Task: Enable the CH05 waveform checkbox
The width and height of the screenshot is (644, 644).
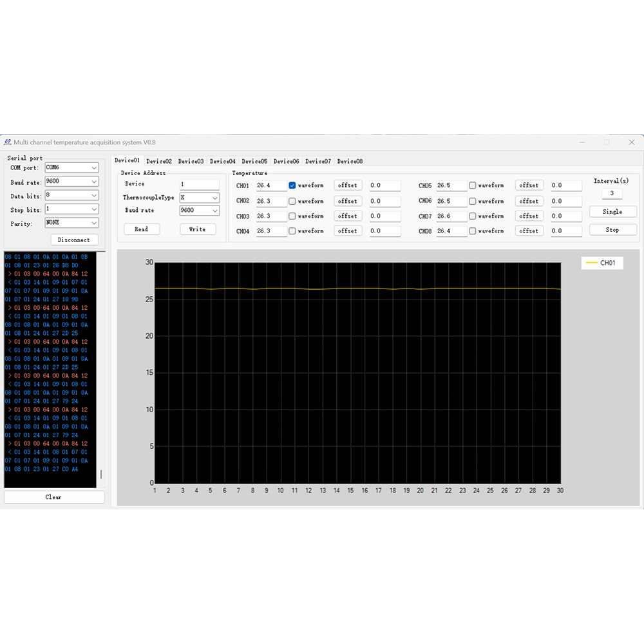Action: pyautogui.click(x=473, y=185)
